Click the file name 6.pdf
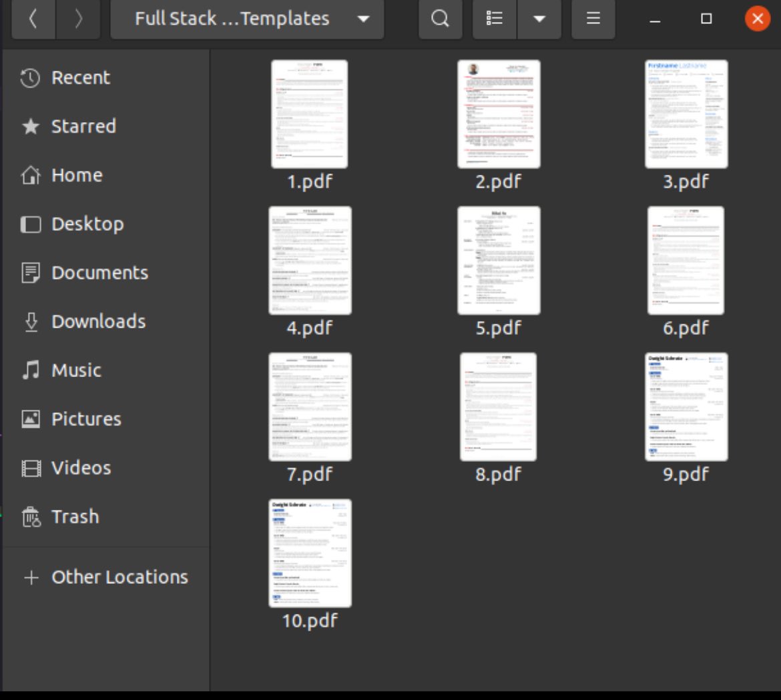Image resolution: width=781 pixels, height=700 pixels. click(x=686, y=328)
